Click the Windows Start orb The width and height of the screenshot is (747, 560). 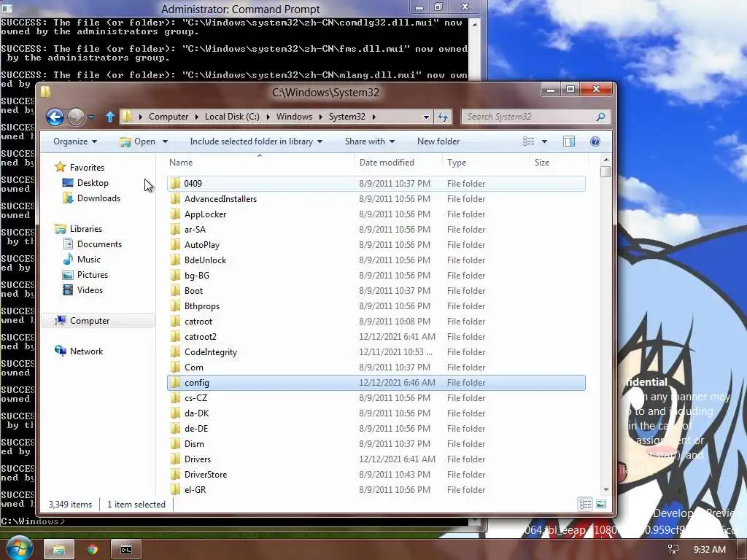click(x=18, y=548)
